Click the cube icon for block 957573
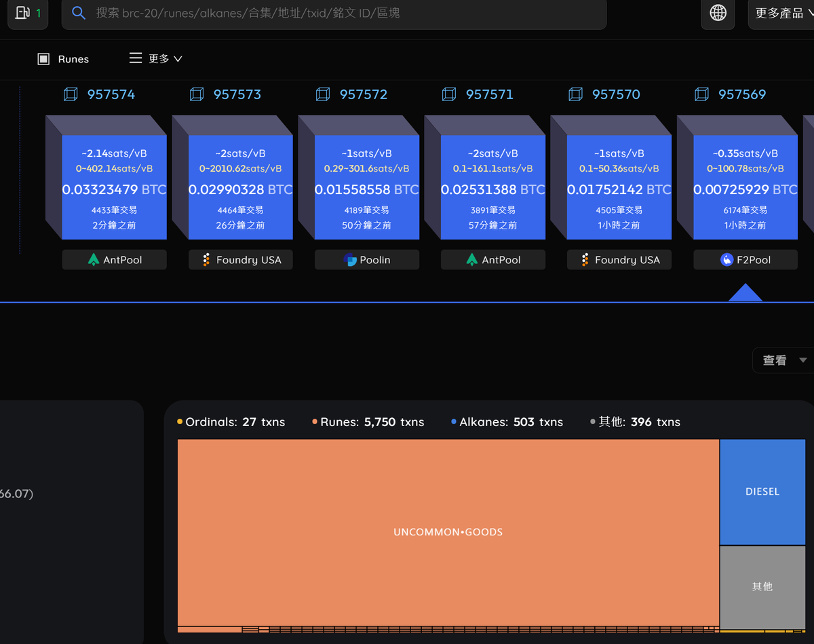 point(197,94)
